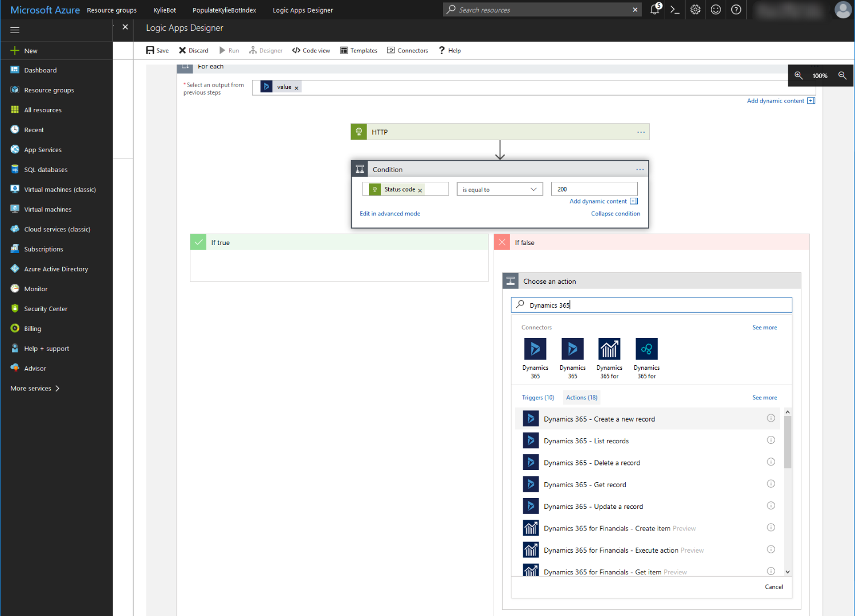
Task: Discard changes in the designer
Action: pyautogui.click(x=194, y=51)
